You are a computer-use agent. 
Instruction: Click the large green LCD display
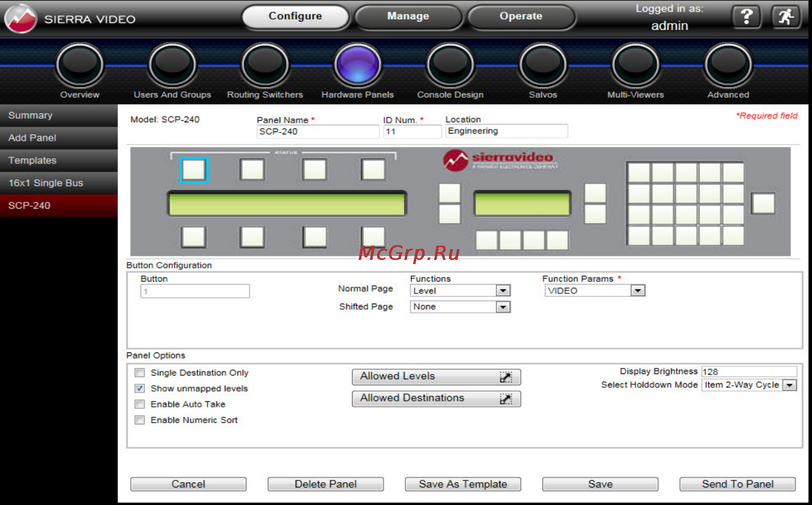[287, 203]
